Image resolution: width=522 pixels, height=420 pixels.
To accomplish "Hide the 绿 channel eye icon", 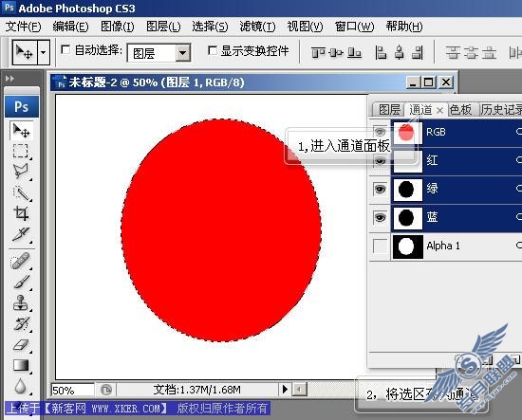I will (381, 190).
